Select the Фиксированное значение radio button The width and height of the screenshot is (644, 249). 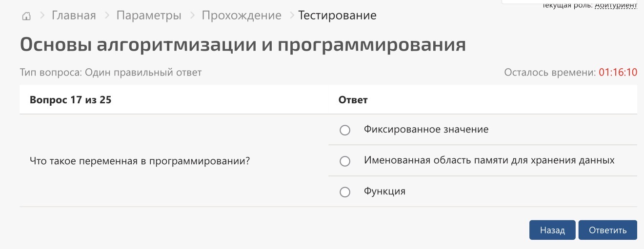tap(345, 130)
